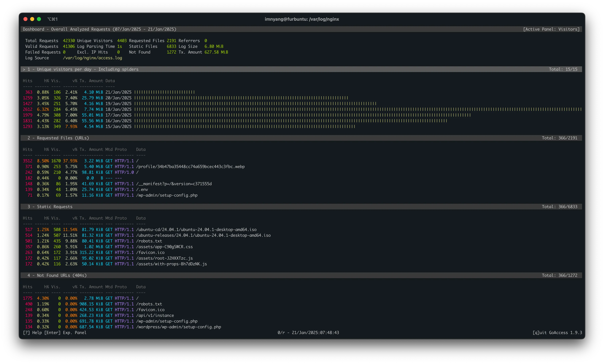Click the 16/Jan/2025 visitors row date
This screenshot has height=364, width=604.
118,121
